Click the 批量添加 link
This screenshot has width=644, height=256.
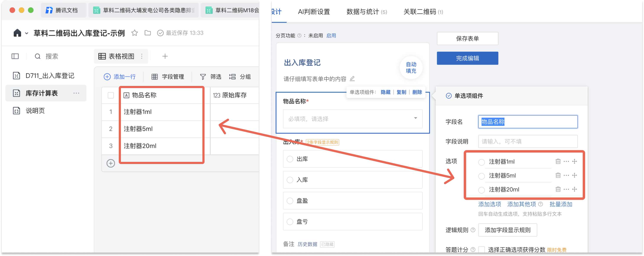coord(561,204)
